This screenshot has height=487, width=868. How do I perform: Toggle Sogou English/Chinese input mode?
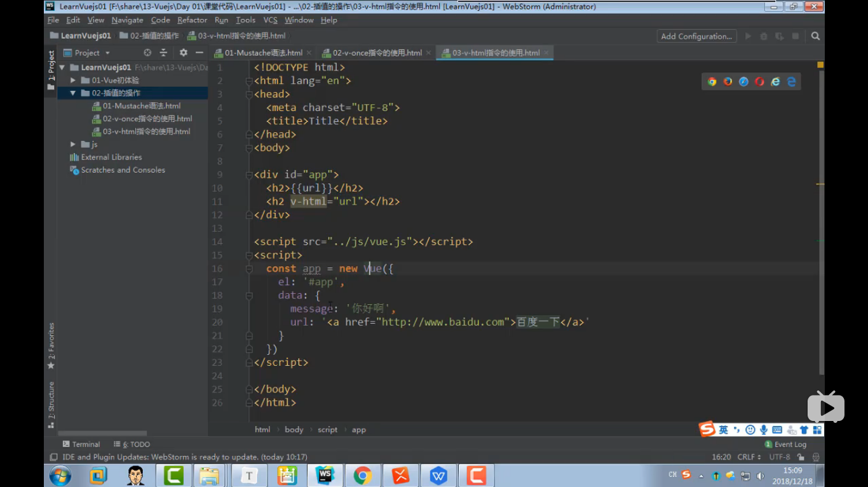(723, 430)
